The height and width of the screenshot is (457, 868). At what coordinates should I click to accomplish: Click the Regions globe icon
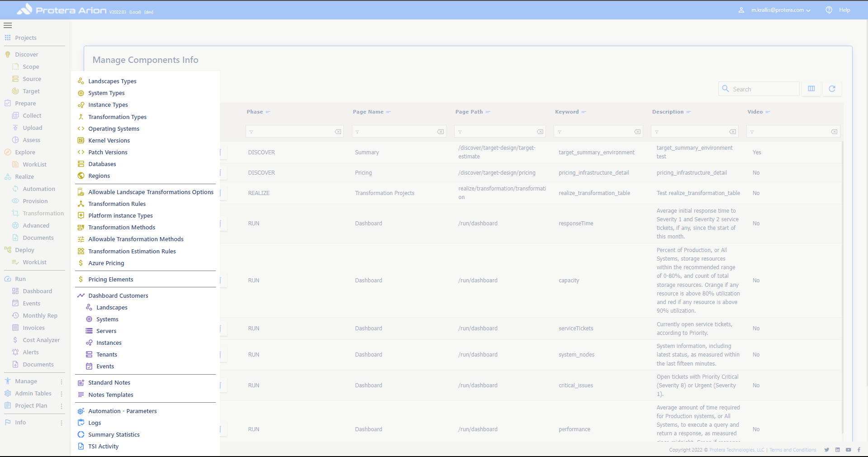point(81,176)
